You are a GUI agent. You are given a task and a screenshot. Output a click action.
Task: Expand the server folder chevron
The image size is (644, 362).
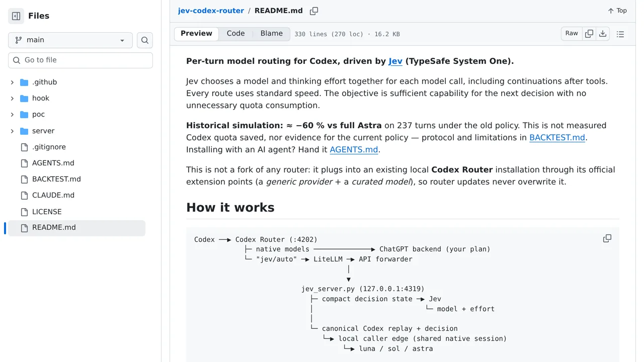pyautogui.click(x=12, y=131)
